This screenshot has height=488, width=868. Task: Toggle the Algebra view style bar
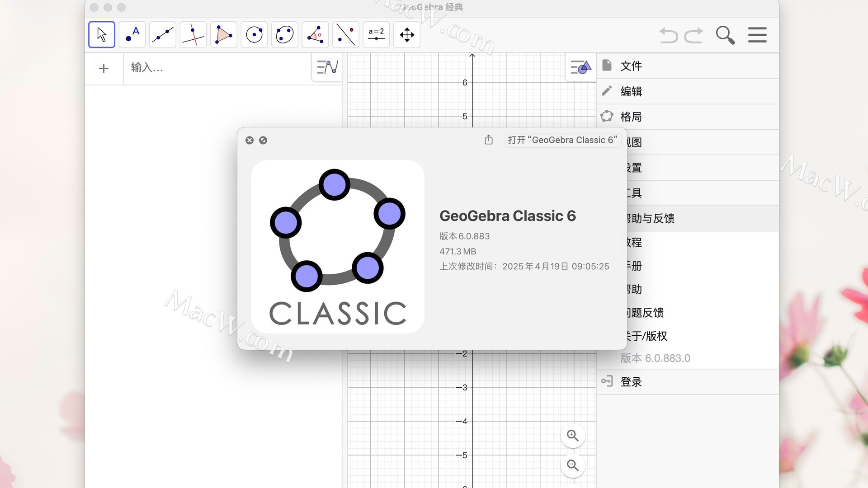point(327,67)
